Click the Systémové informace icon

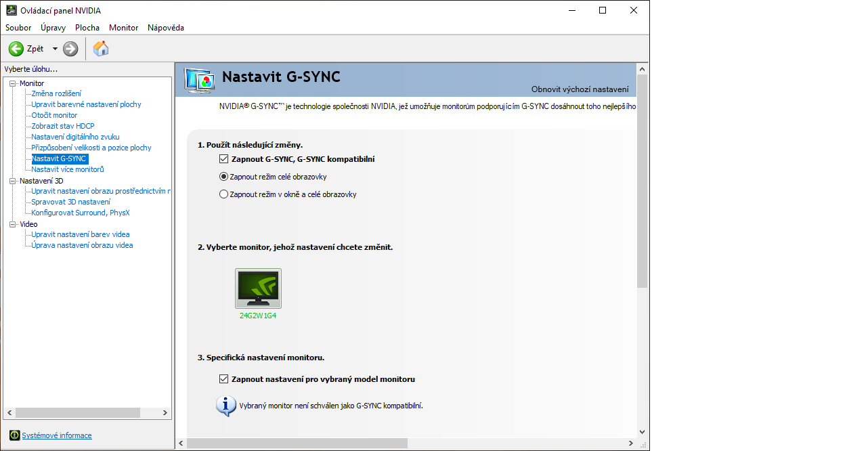coord(14,435)
